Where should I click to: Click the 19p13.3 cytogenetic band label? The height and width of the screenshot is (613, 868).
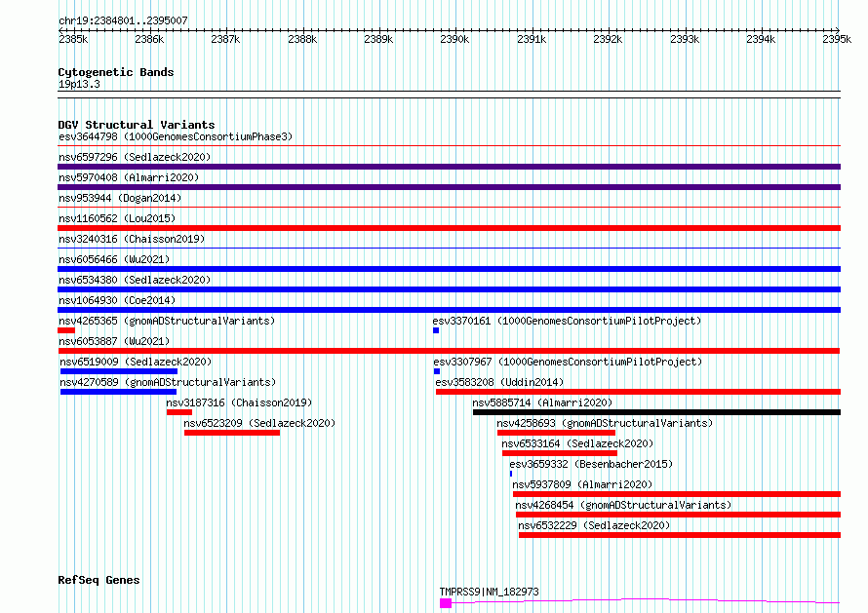(x=79, y=84)
